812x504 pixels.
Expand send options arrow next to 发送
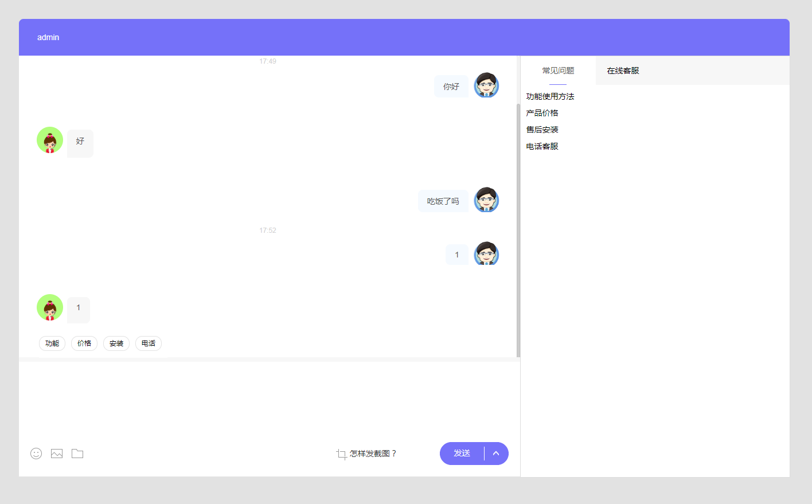[496, 454]
